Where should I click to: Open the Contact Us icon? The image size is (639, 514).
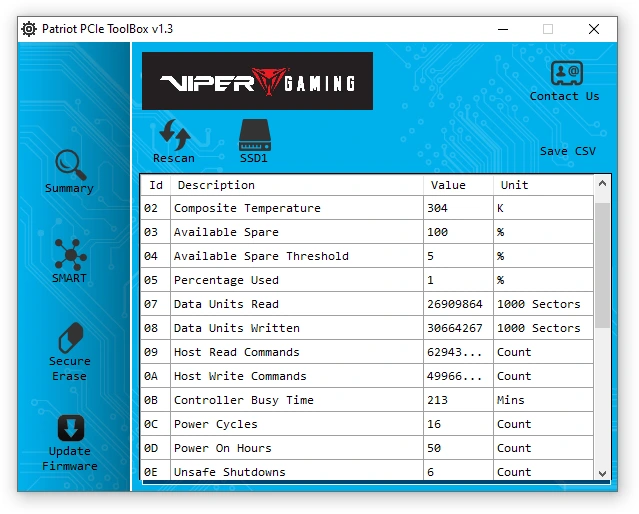point(565,73)
